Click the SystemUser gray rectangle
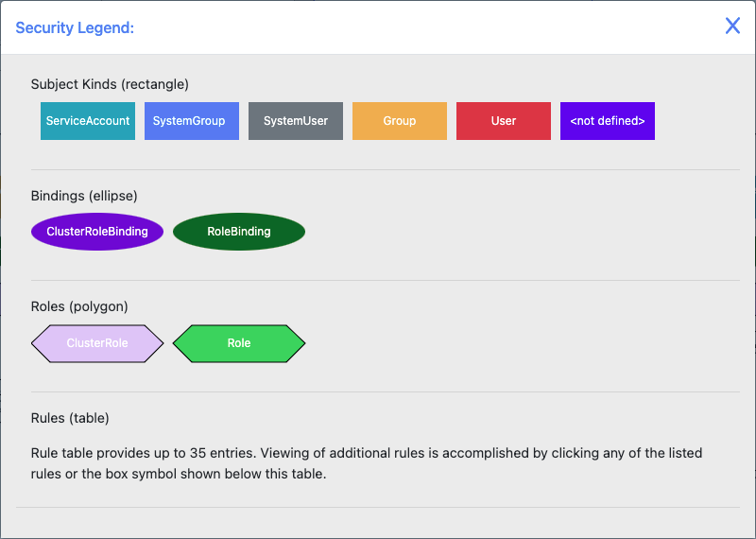This screenshot has height=539, width=756. [x=296, y=121]
